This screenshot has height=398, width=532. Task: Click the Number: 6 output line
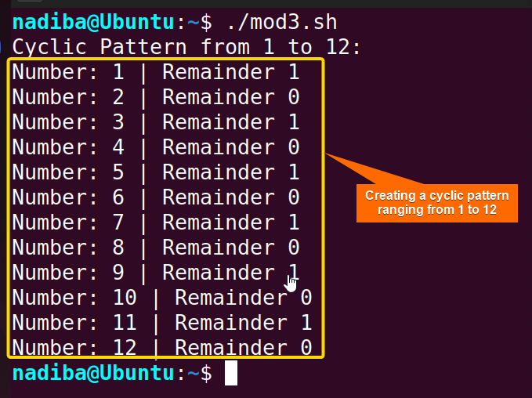pyautogui.click(x=156, y=197)
